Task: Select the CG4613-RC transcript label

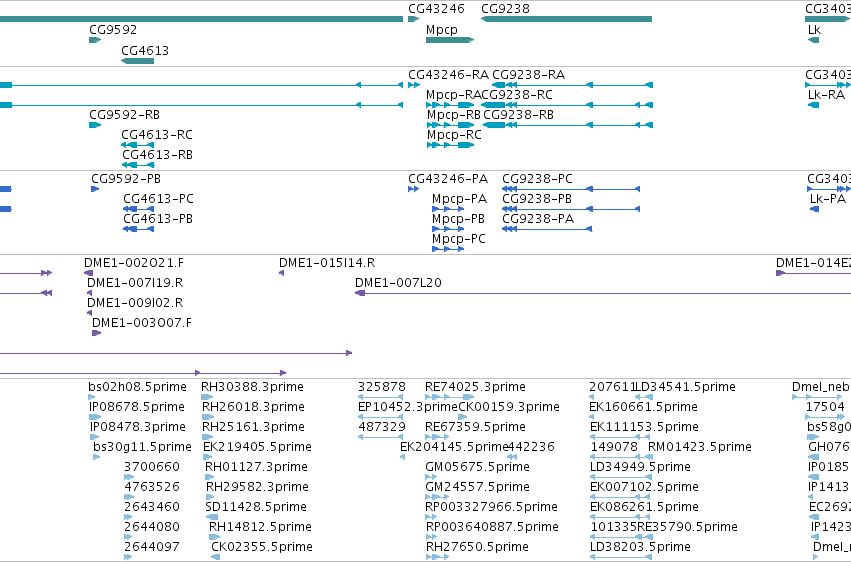Action: click(x=157, y=135)
